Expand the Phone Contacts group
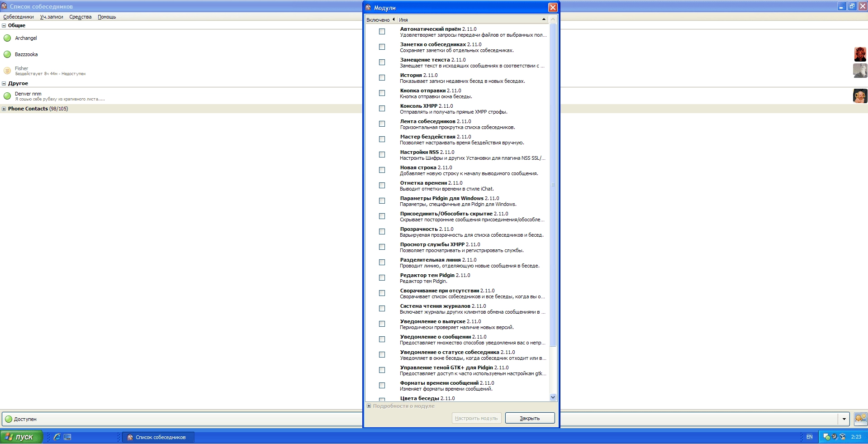This screenshot has width=868, height=444. [x=4, y=109]
